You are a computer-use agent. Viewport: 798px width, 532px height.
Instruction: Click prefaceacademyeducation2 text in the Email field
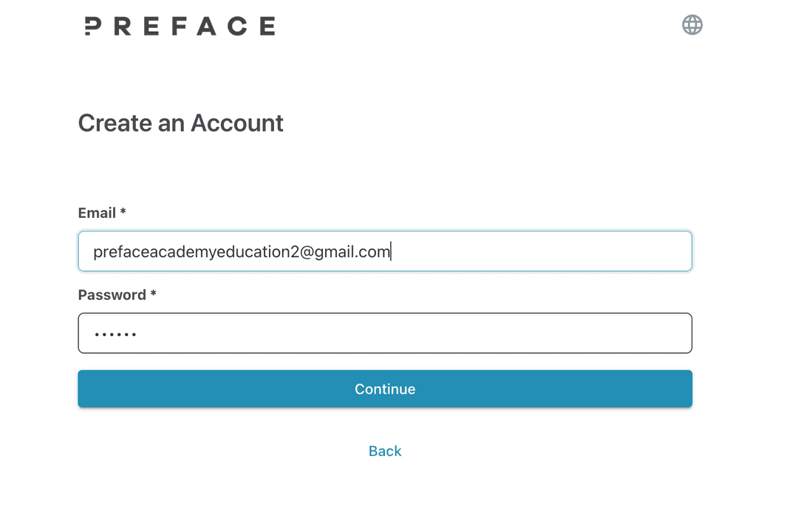click(196, 252)
